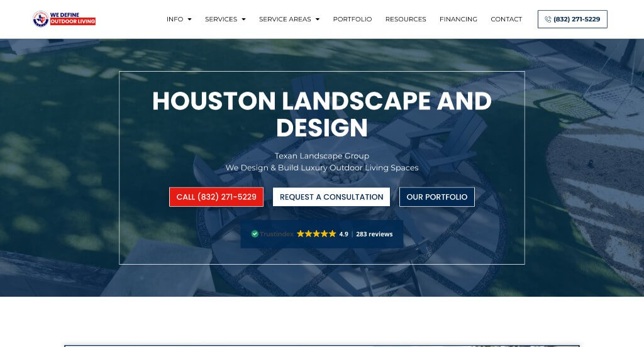Click the We Define Outdoor Living logo

coord(64,18)
